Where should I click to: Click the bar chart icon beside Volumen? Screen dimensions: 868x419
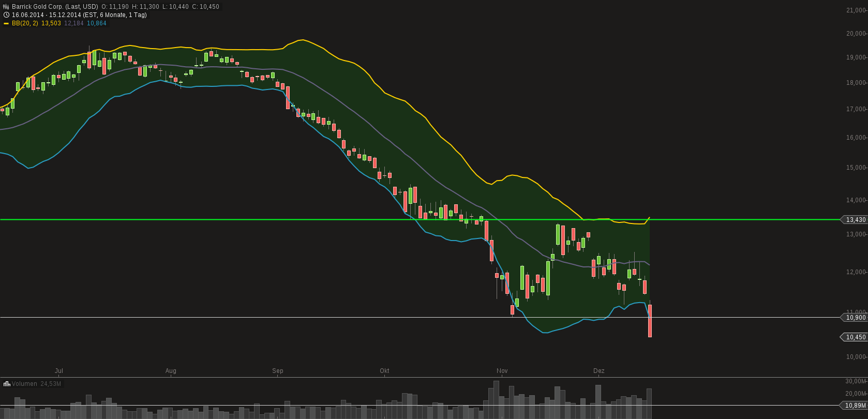click(x=7, y=384)
